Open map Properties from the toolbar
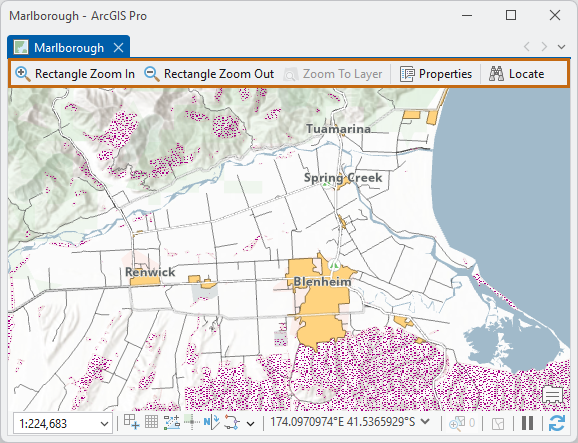 click(x=436, y=74)
